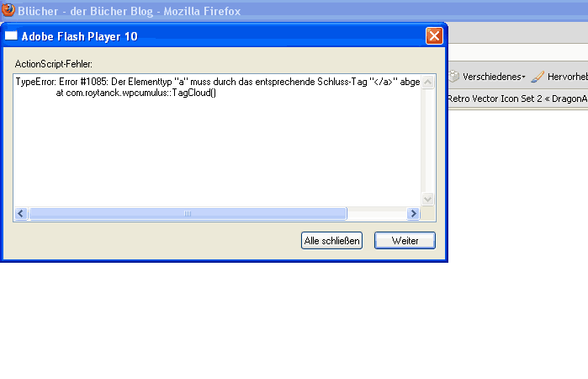Select the Retro Vector Icon Set 2 tab
588x379 pixels.
click(x=517, y=99)
